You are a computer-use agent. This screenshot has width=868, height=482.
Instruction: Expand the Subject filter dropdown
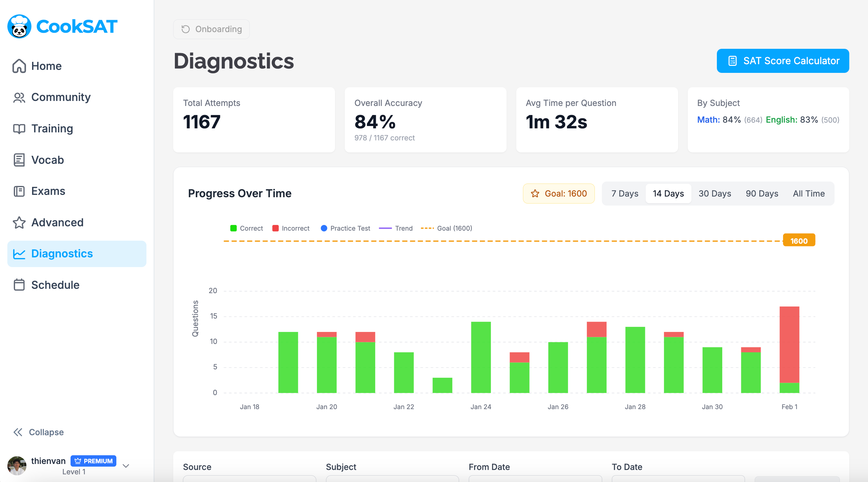click(x=393, y=480)
